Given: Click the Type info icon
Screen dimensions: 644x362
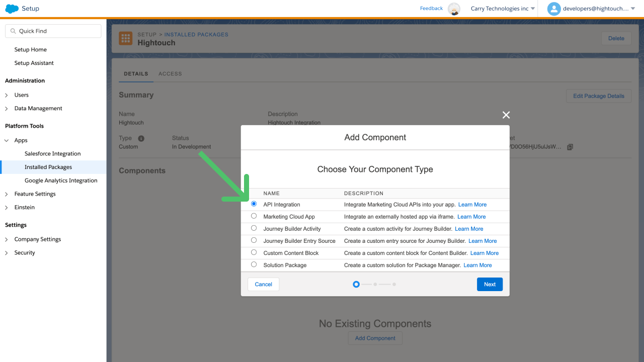Looking at the screenshot, I should pos(141,138).
